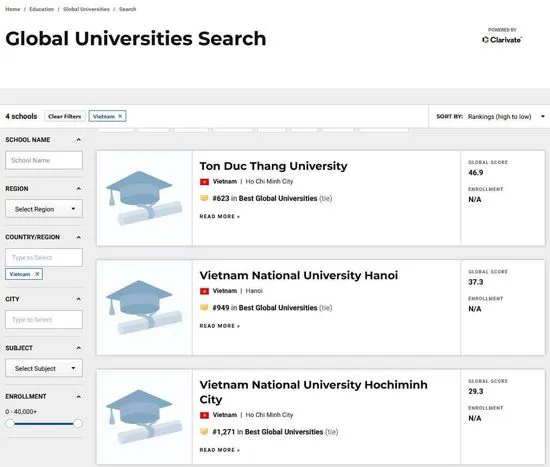Click the Clear Filters button
Viewport: 550px width, 467px height.
click(x=65, y=116)
